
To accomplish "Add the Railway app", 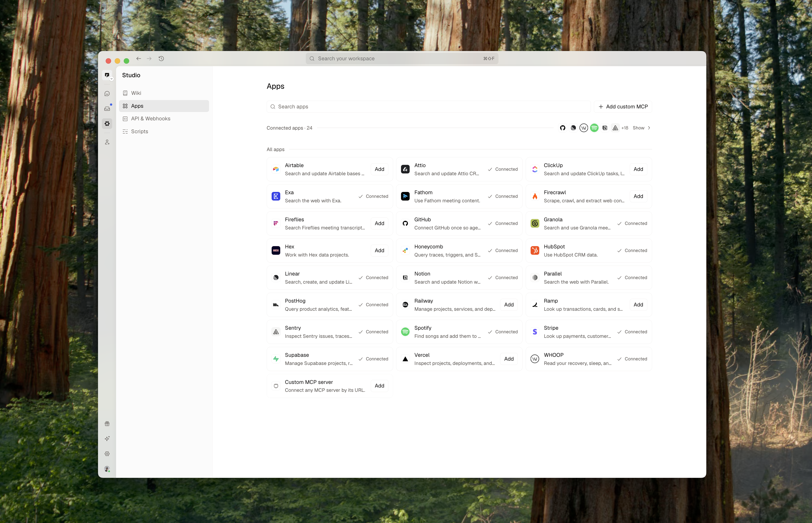I will (x=509, y=305).
